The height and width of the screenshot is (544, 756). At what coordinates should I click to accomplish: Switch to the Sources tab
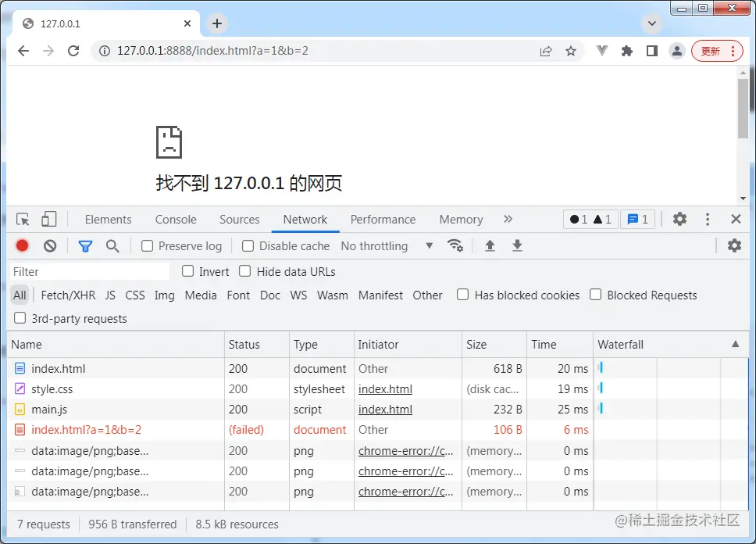[240, 220]
